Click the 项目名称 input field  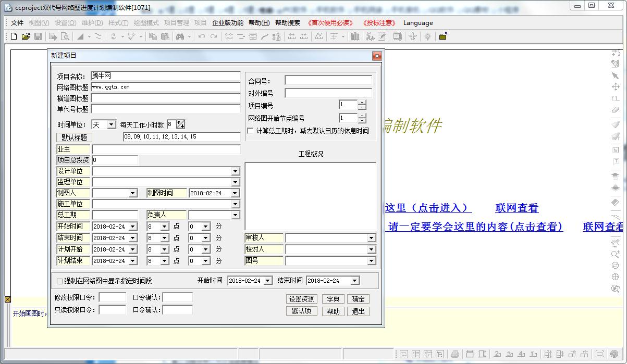point(166,76)
